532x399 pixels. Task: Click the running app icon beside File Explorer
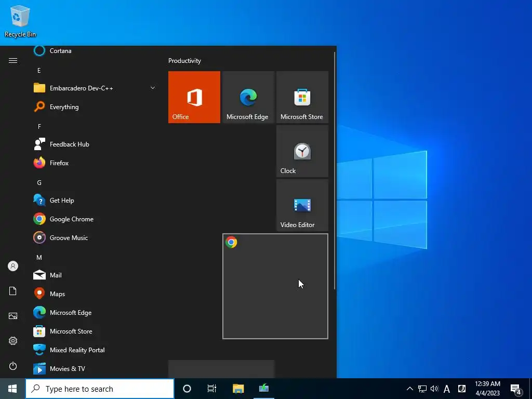[x=263, y=389]
